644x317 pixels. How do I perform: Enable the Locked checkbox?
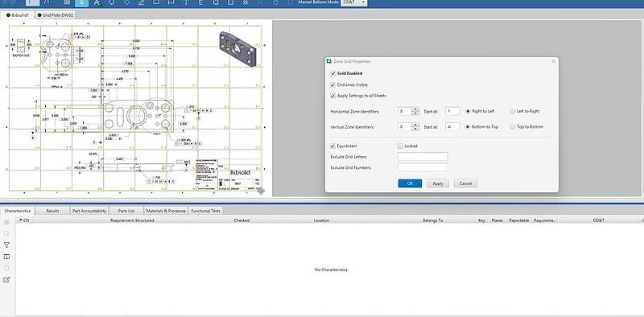[x=400, y=146]
